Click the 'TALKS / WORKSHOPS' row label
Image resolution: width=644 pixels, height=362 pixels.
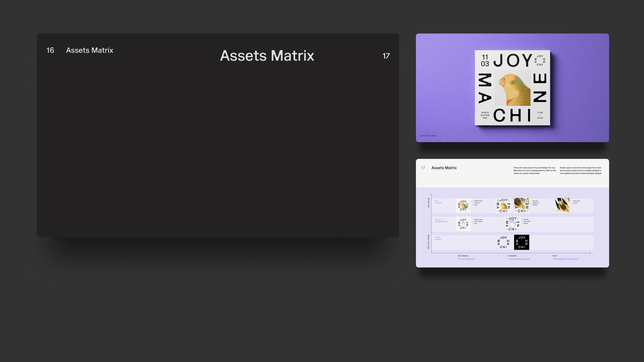pos(441,221)
